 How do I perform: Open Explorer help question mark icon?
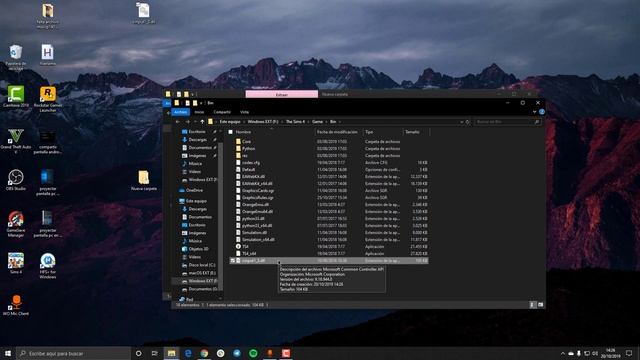pos(542,112)
